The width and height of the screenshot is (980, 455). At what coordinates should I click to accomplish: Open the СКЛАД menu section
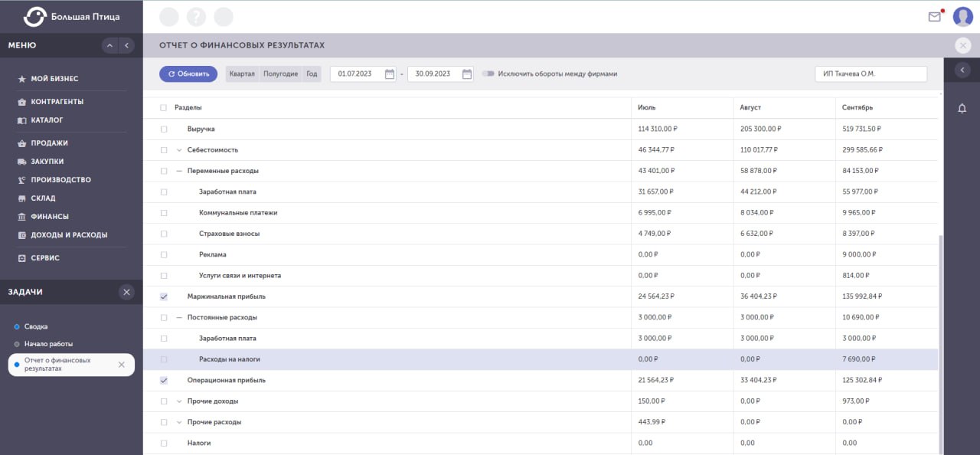point(43,198)
